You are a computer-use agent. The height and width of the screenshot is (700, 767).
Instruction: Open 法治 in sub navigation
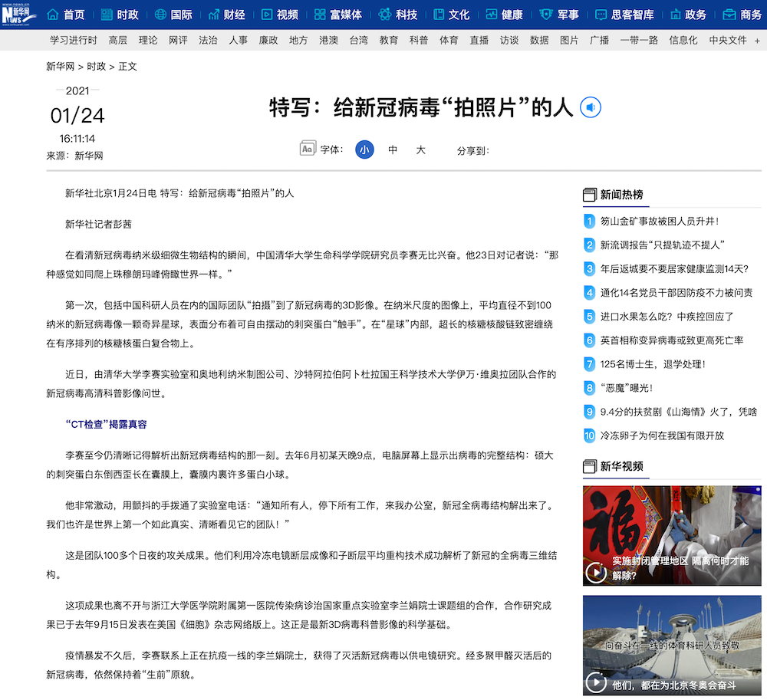tap(208, 40)
